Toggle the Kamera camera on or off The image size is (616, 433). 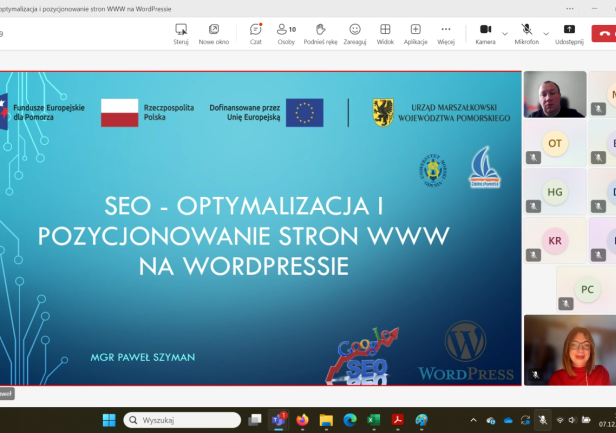(485, 34)
